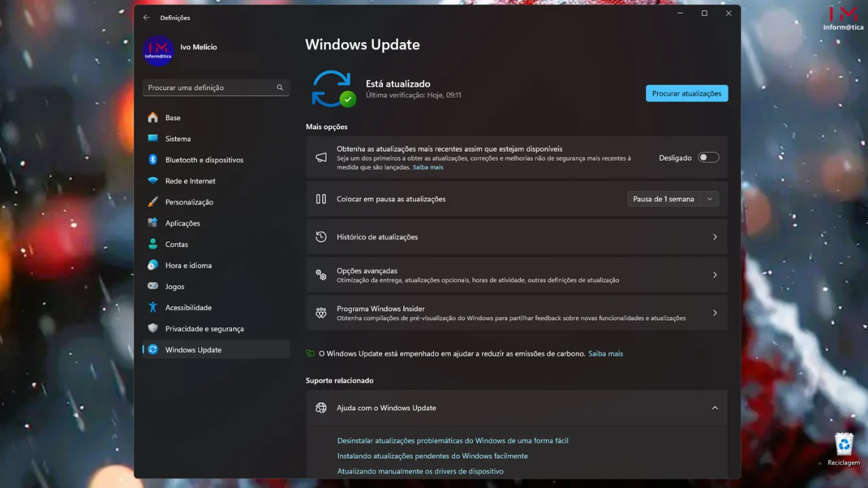Navigate to Contas settings
The width and height of the screenshot is (868, 488).
tap(216, 244)
